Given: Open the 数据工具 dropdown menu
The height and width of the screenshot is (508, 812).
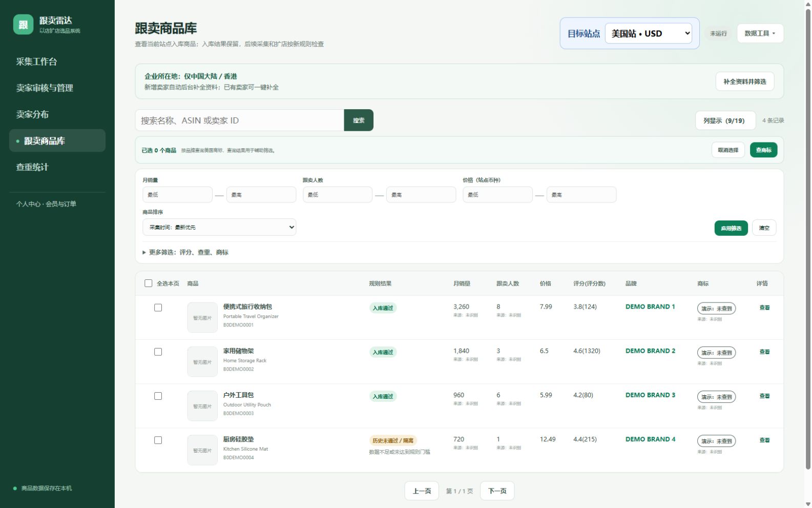Looking at the screenshot, I should (760, 33).
